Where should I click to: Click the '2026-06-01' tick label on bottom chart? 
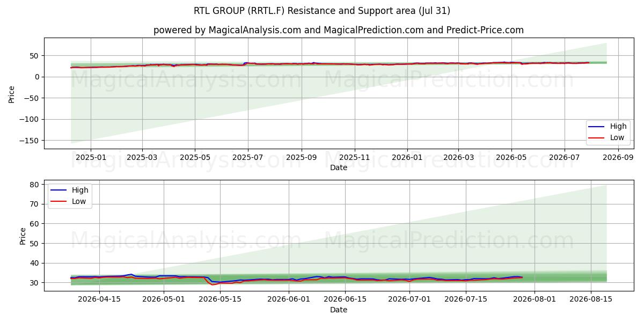[289, 299]
